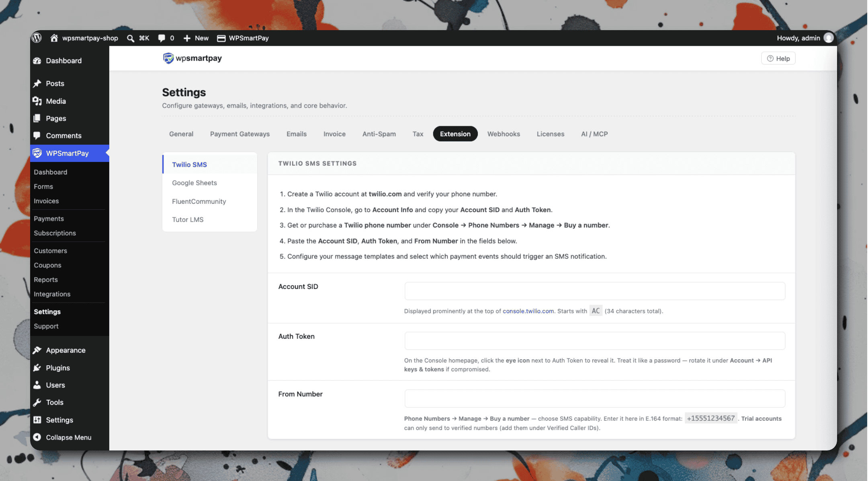This screenshot has height=481, width=868.
Task: Focus the Auth Token input field
Action: pyautogui.click(x=595, y=341)
